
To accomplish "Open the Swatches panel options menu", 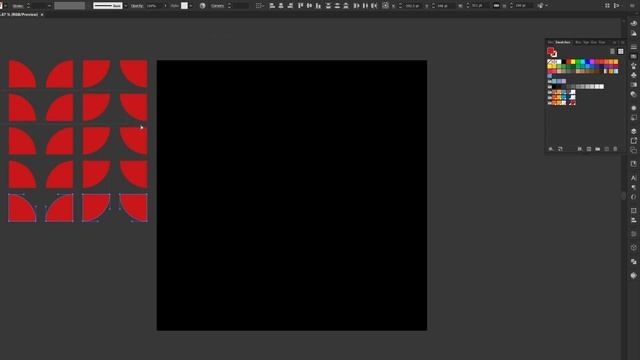I will [x=622, y=42].
